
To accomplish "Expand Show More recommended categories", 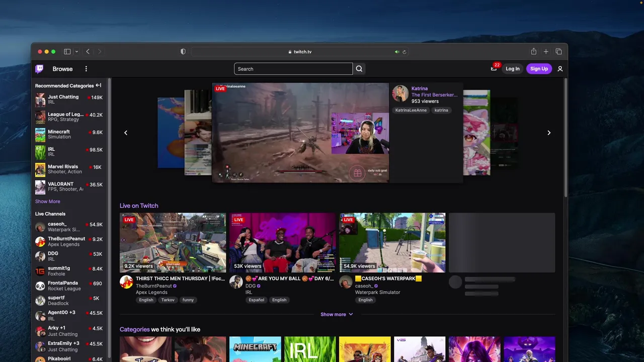I will click(47, 202).
